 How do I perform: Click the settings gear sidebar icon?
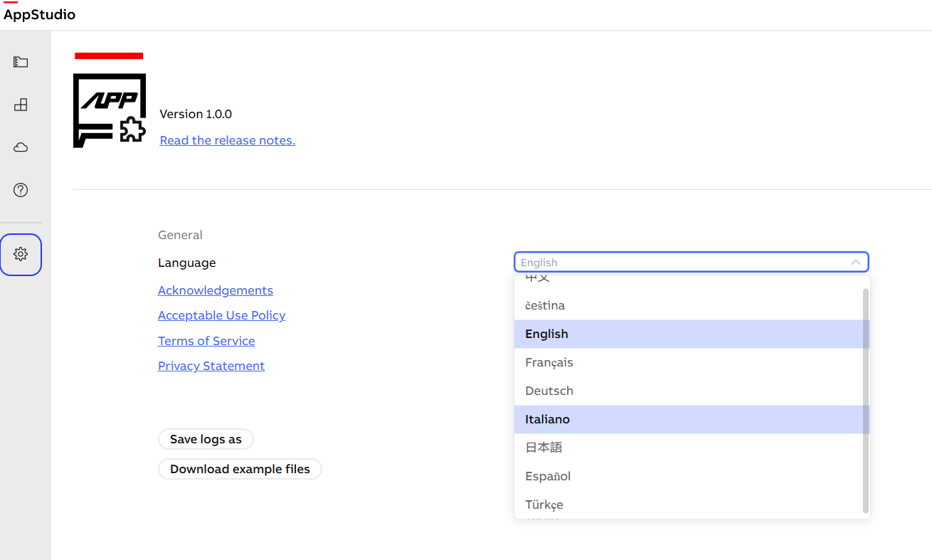[21, 254]
